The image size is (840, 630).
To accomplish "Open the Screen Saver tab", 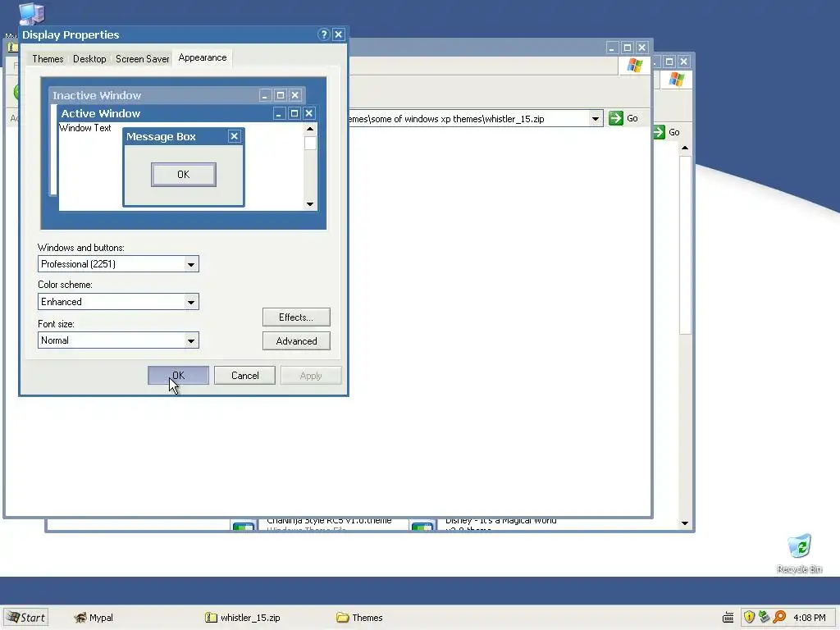I will pos(143,58).
